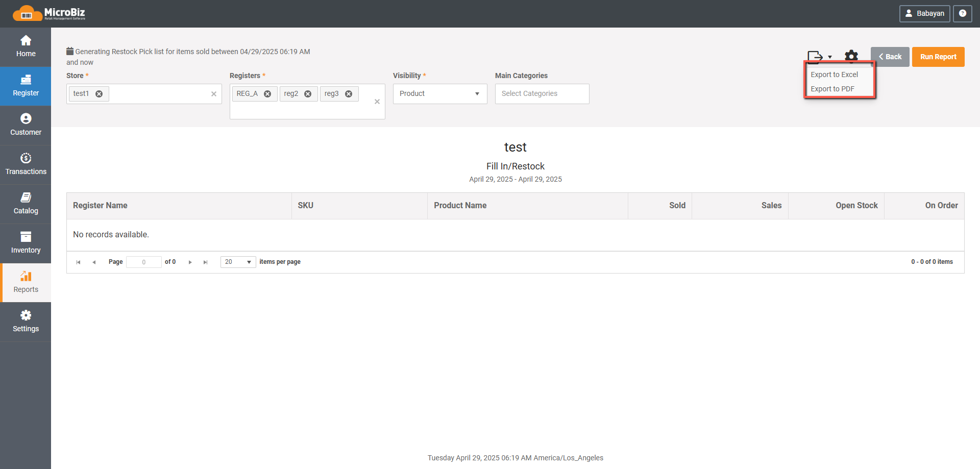
Task: Click the 'April 29, 2025 - April 29, 2025' date range
Action: [x=516, y=179]
